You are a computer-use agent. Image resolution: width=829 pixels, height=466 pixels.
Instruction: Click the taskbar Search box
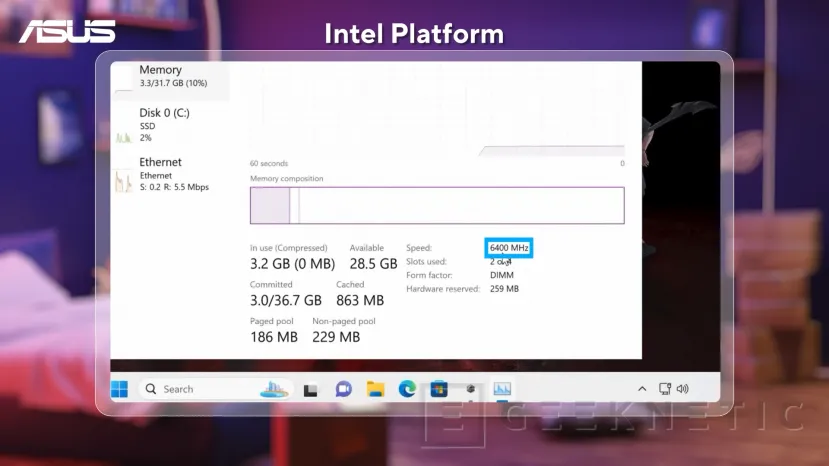215,389
